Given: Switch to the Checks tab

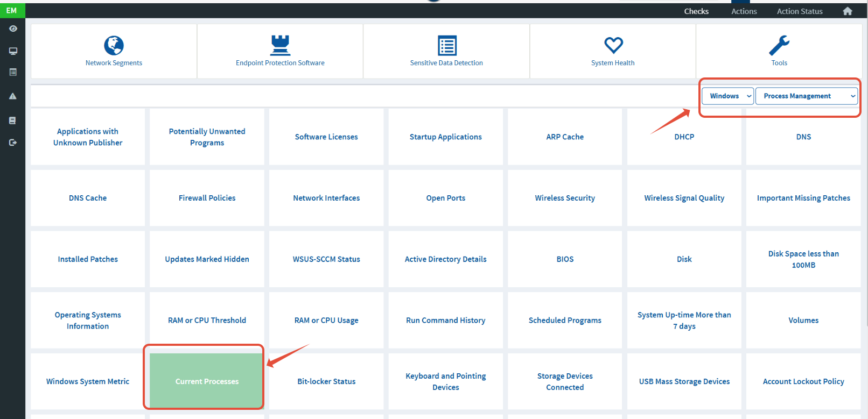Looking at the screenshot, I should pyautogui.click(x=696, y=11).
